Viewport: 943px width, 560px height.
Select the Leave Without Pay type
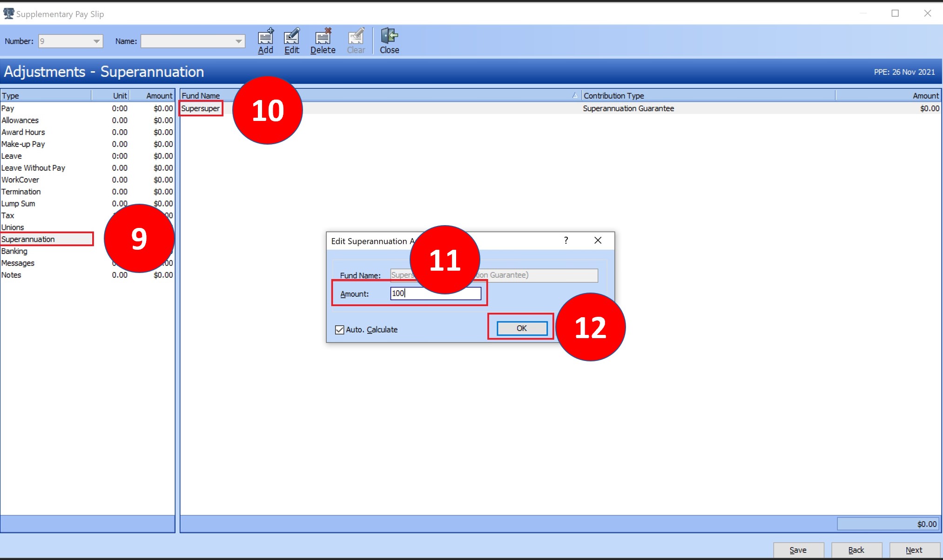click(x=88, y=168)
